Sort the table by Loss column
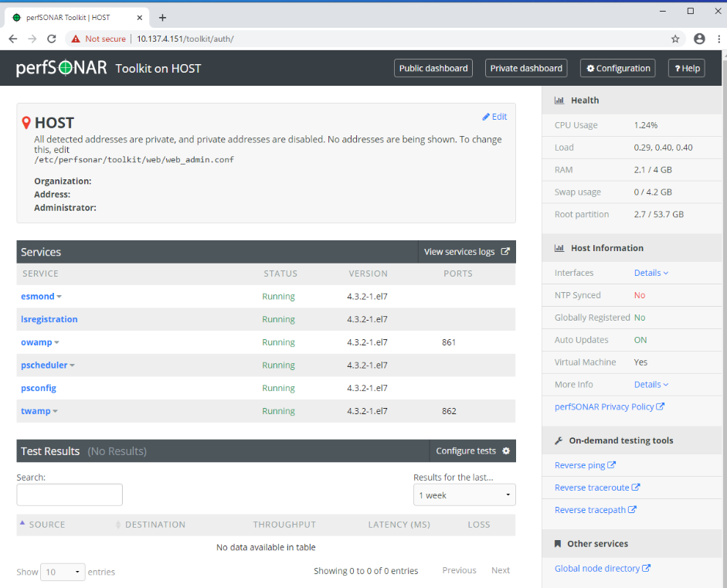Image resolution: width=727 pixels, height=588 pixels. point(479,525)
